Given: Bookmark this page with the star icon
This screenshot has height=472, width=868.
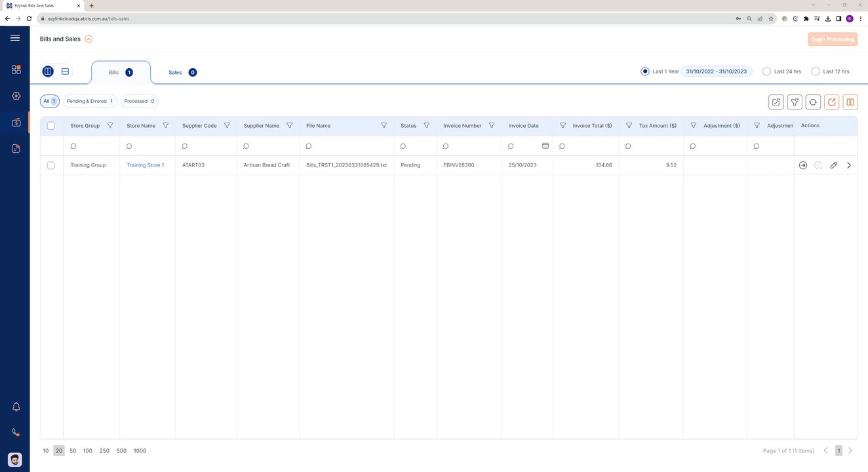Looking at the screenshot, I should 772,18.
